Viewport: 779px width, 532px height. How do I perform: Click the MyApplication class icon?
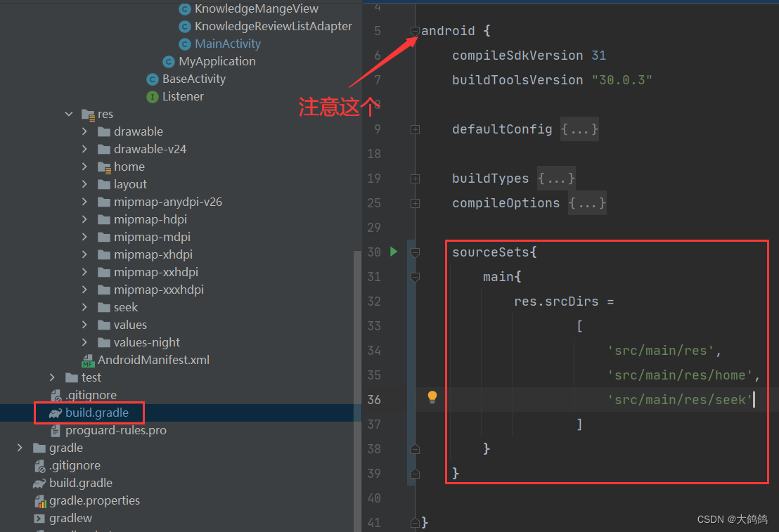click(169, 61)
